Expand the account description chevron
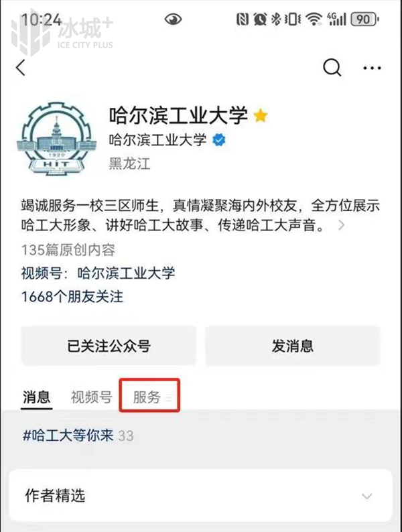Viewport: 402px width, 532px height. 342,225
